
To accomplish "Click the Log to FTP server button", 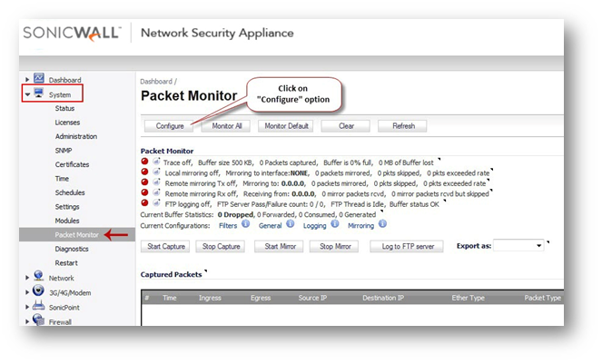I will (x=406, y=246).
